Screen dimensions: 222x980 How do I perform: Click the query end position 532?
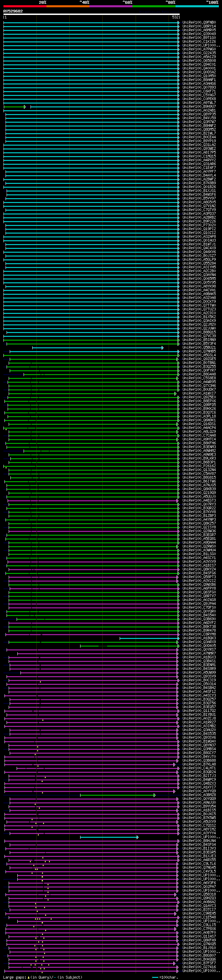[175, 17]
